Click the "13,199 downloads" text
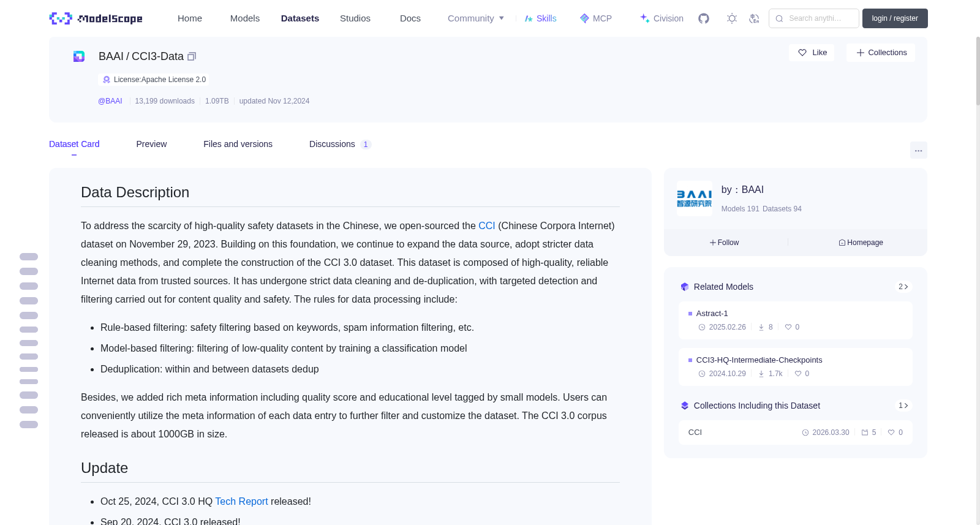 pos(165,101)
